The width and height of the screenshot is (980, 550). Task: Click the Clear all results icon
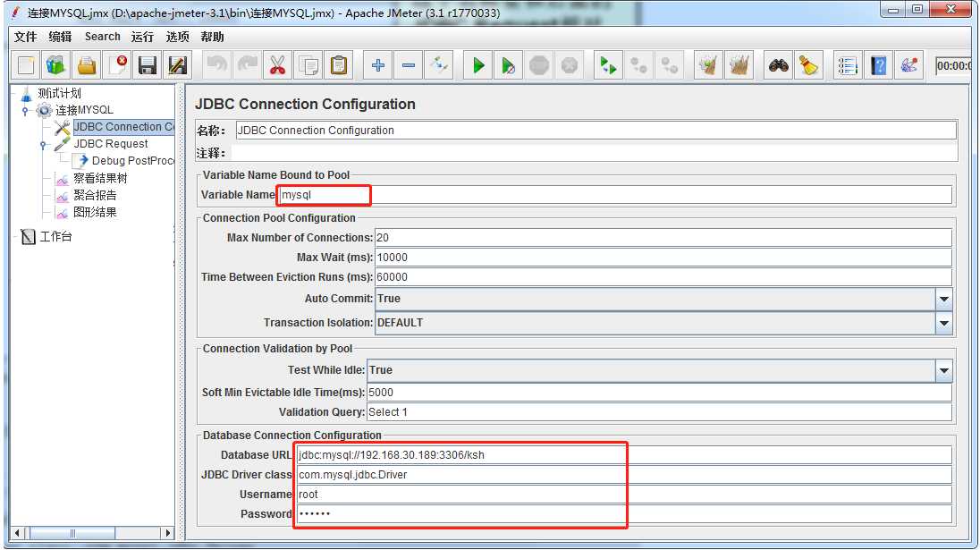tap(739, 65)
